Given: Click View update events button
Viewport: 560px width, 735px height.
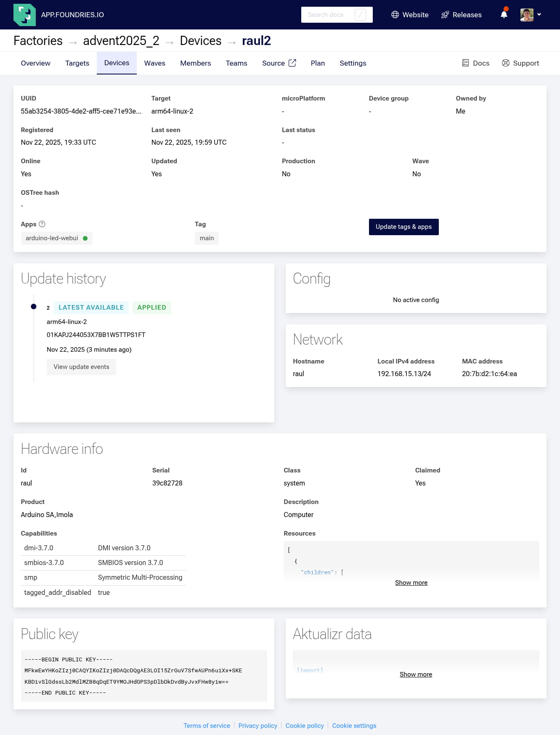Looking at the screenshot, I should pyautogui.click(x=81, y=367).
